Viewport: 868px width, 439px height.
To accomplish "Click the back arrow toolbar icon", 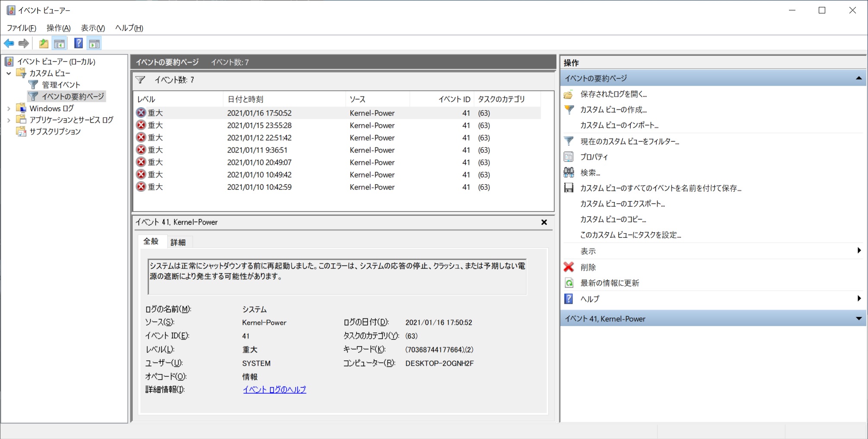I will (9, 44).
